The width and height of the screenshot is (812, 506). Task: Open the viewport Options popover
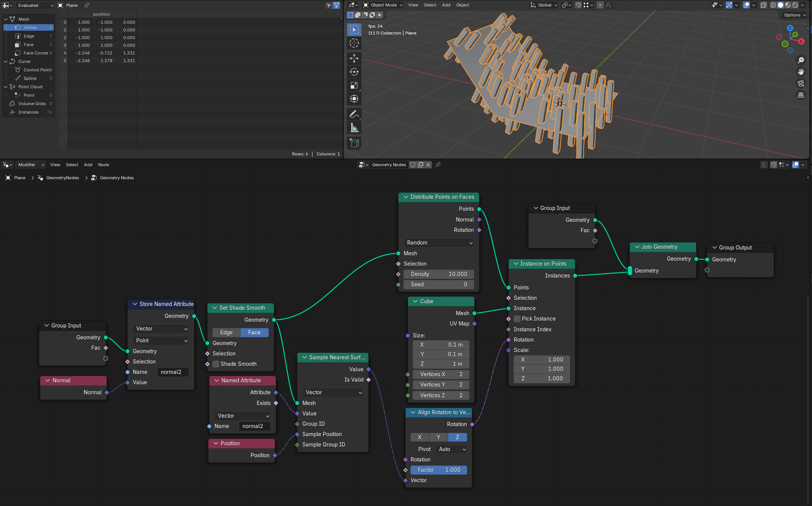(x=795, y=15)
